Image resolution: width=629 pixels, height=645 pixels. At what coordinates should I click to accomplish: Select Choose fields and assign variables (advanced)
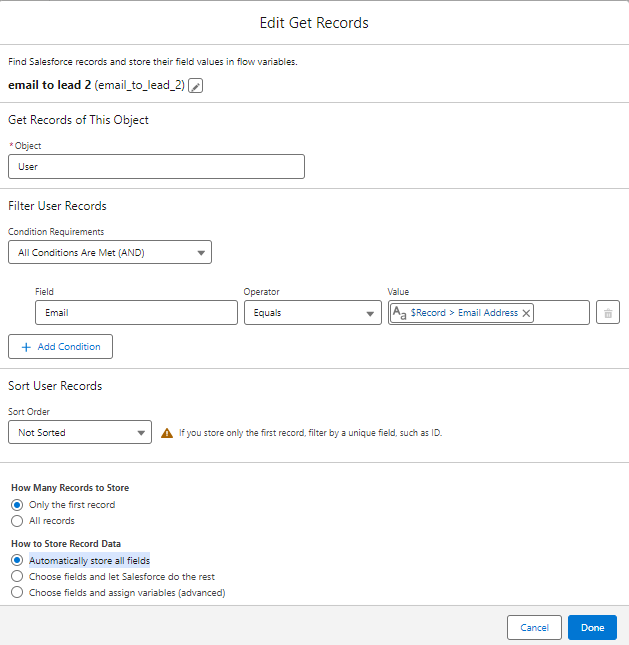[x=16, y=593]
